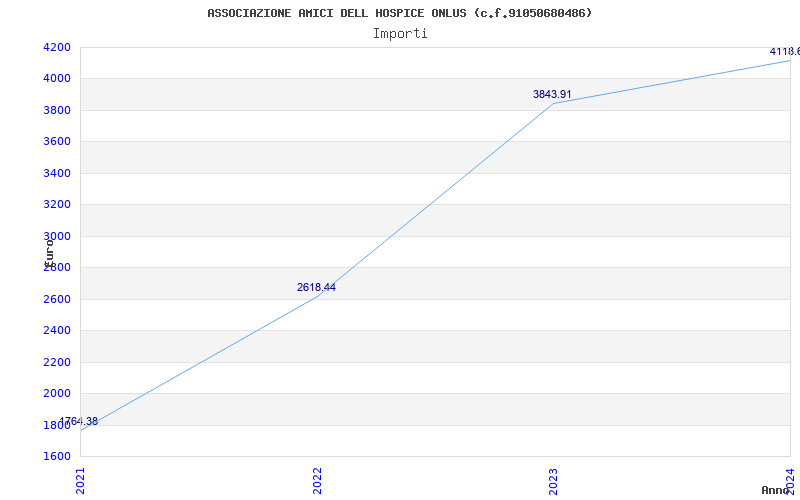The image size is (800, 500).
Task: Click y-axis value 3400
Action: coord(57,173)
